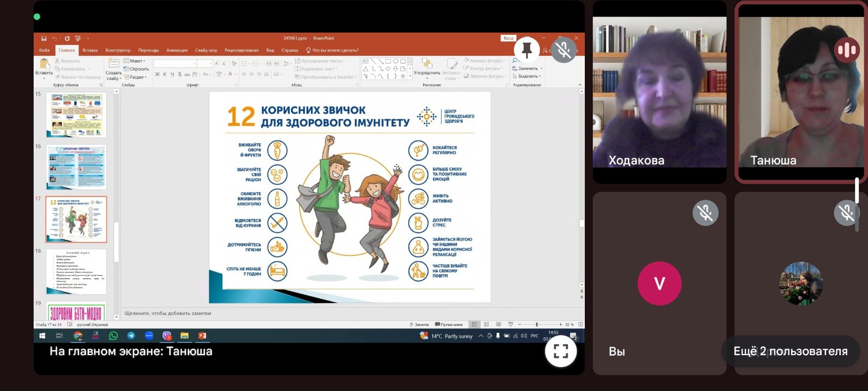Image resolution: width=868 pixels, height=391 pixels.
Task: Open WhatsApp from the taskbar
Action: [x=113, y=336]
